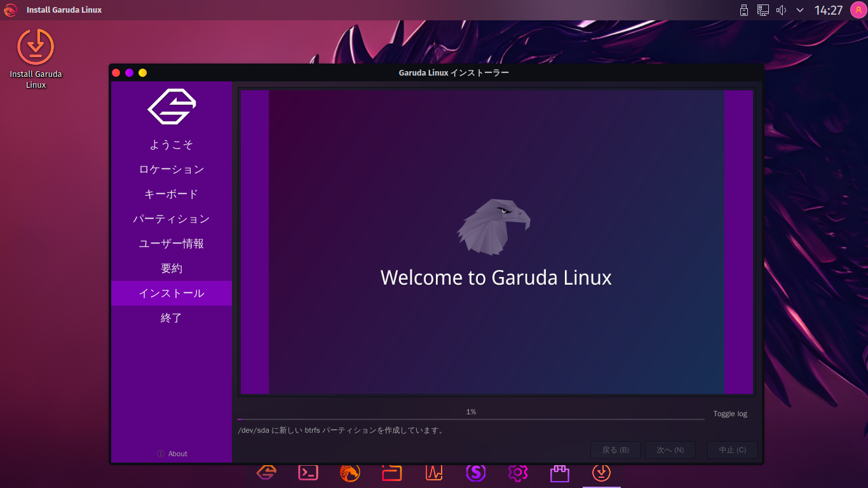
Task: Open file manager from dock
Action: (392, 472)
